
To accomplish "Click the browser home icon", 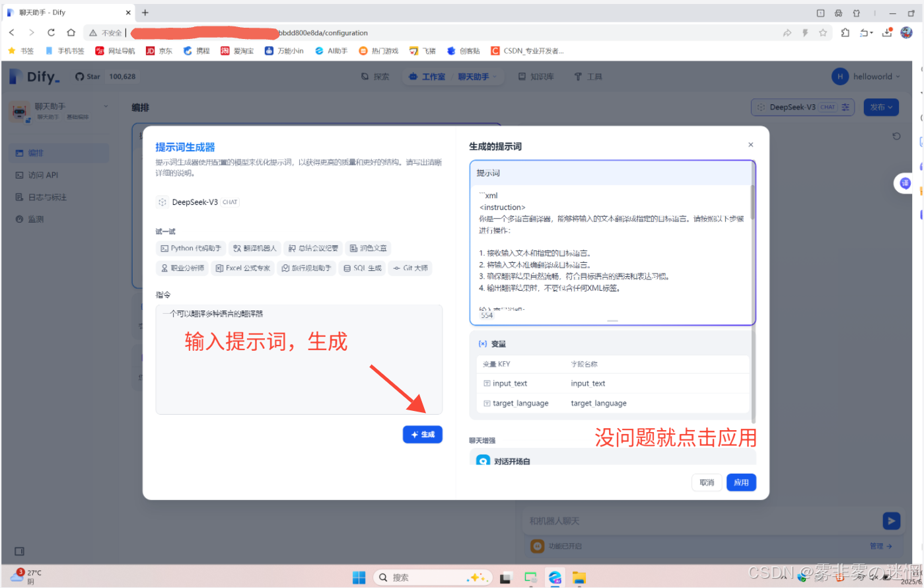I will click(71, 32).
